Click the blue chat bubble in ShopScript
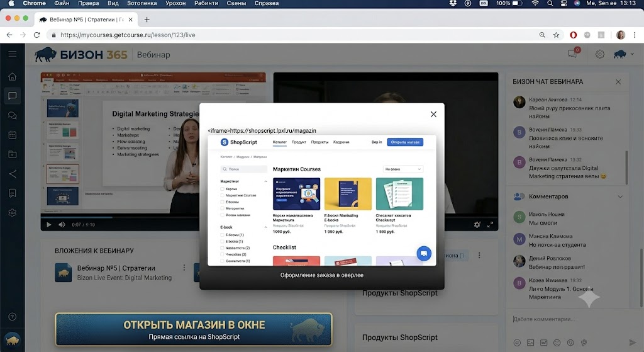This screenshot has width=644, height=352. (424, 253)
